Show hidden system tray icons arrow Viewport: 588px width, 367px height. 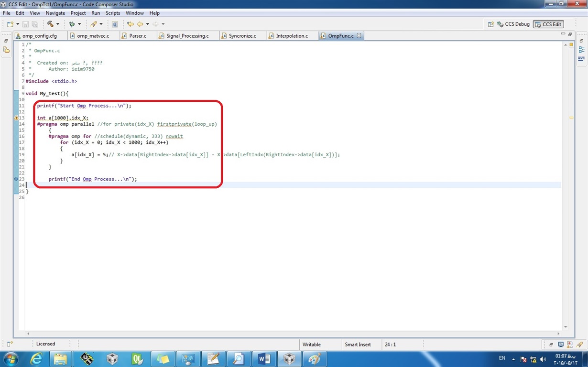click(x=514, y=359)
